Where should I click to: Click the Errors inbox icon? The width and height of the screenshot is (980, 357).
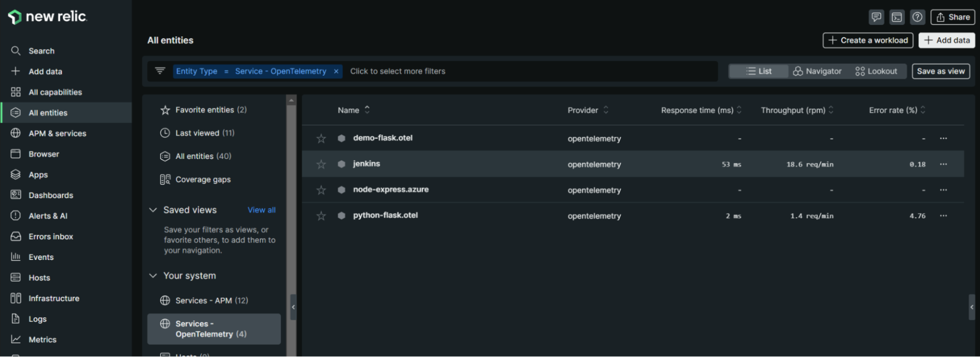[x=16, y=236]
